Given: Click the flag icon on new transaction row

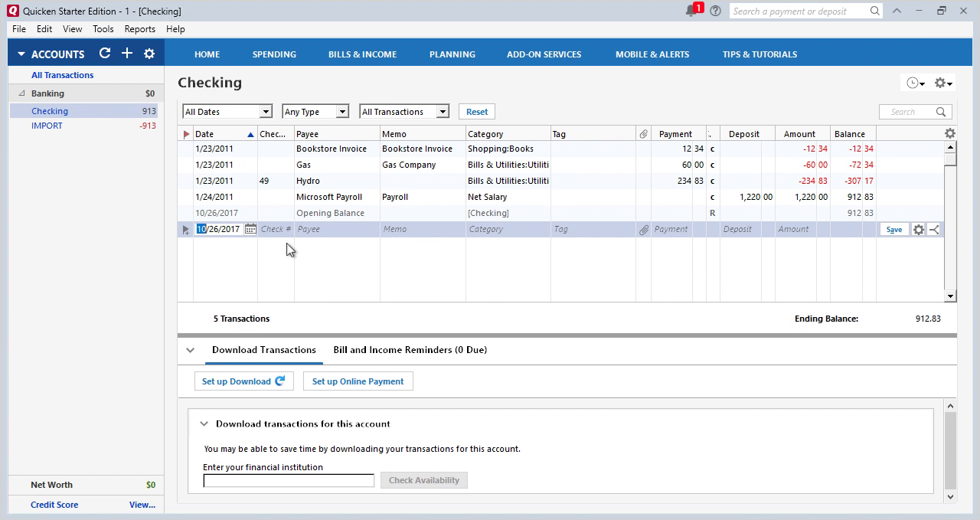Looking at the screenshot, I should tap(185, 229).
